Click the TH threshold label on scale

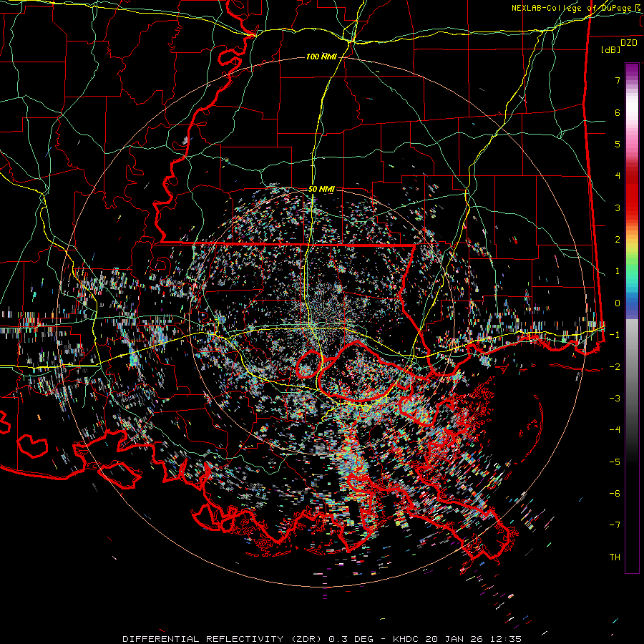(x=615, y=557)
